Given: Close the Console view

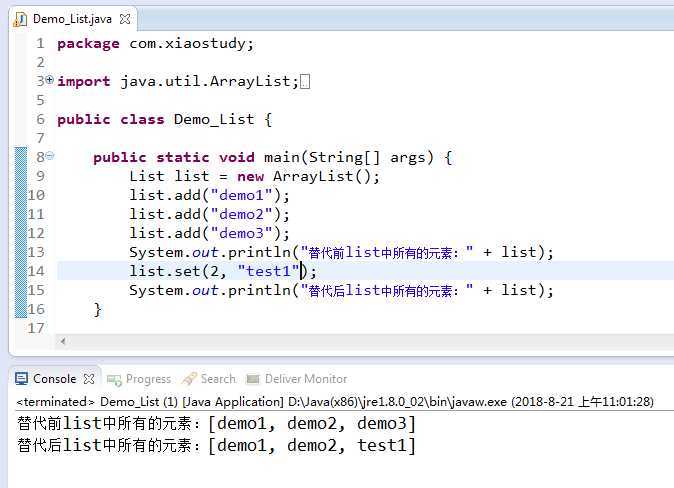Looking at the screenshot, I should coord(89,379).
